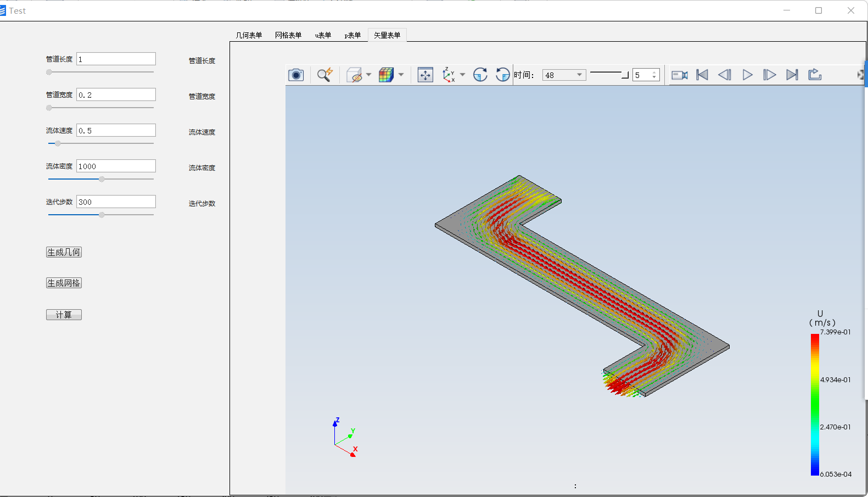Step back one frame

point(725,75)
